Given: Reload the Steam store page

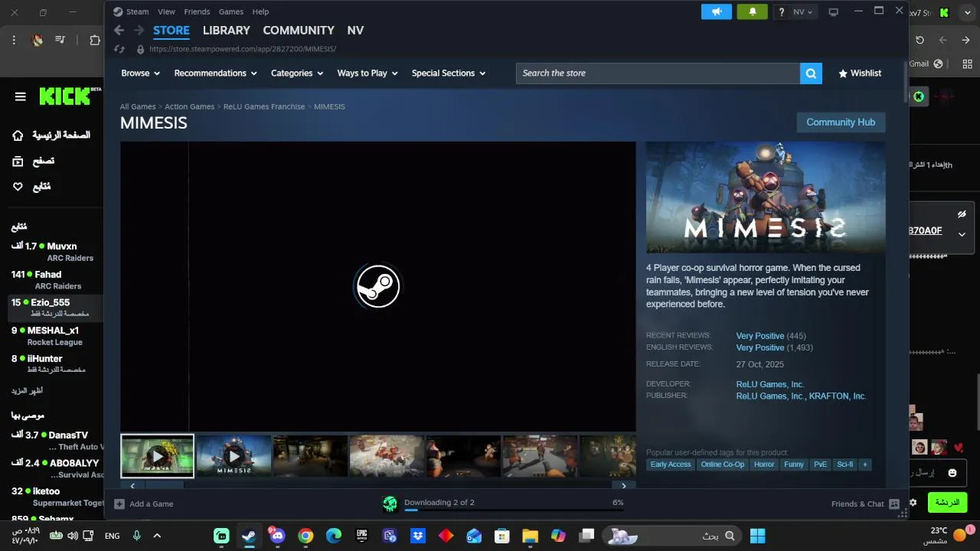Looking at the screenshot, I should (119, 49).
